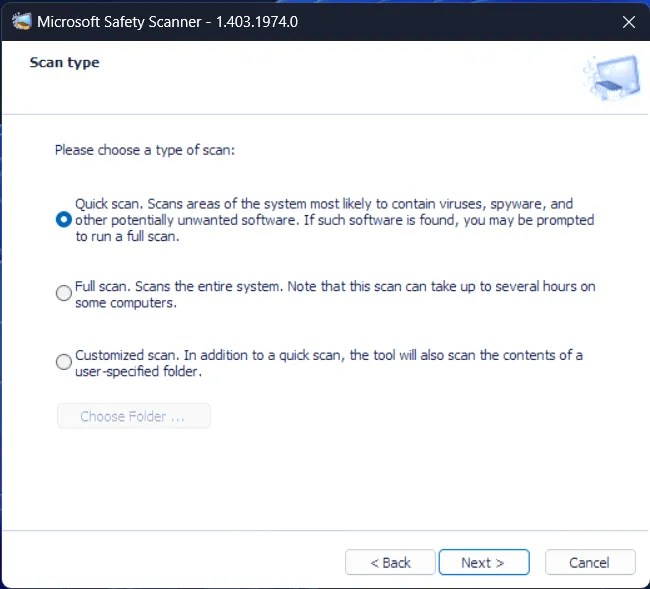Click the Customized scan description text
Screen dimensions: 650x589
329,363
